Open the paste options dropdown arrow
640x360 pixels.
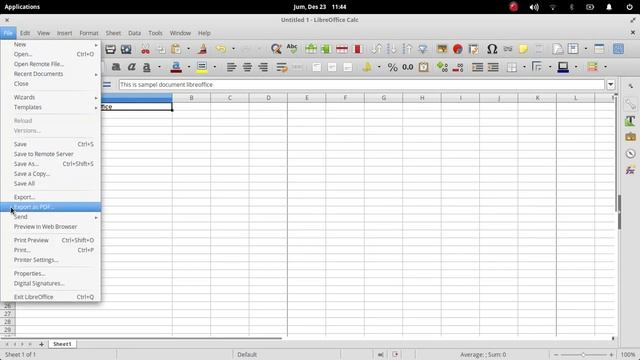coord(188,49)
